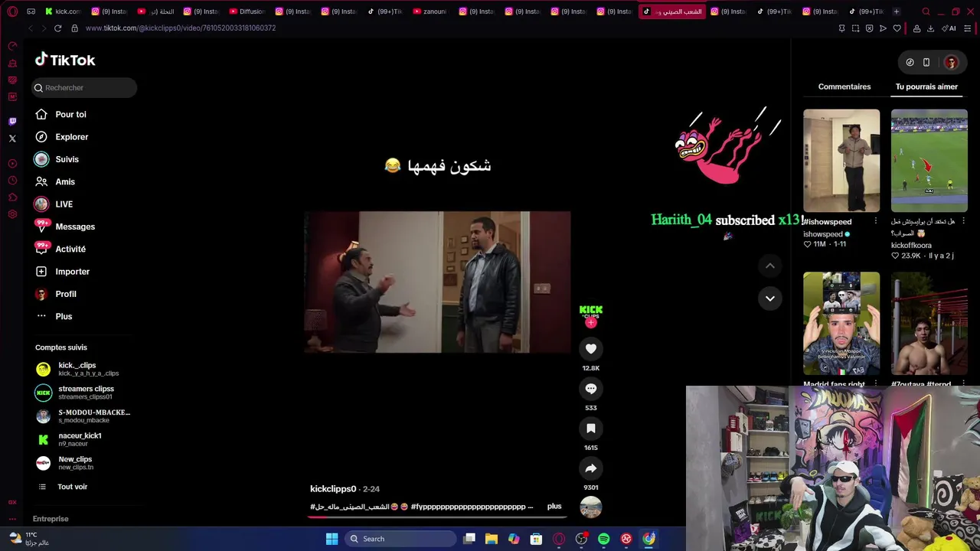Viewport: 980px width, 551px height.
Task: Click the phone app icon in header
Action: [926, 63]
